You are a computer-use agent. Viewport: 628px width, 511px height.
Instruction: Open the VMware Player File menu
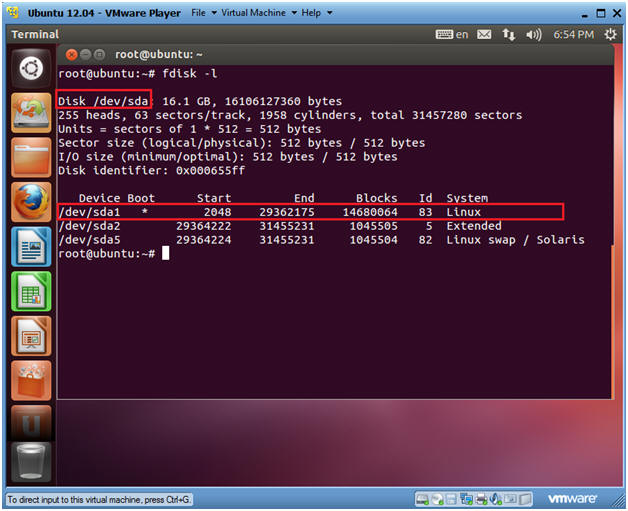coord(203,13)
